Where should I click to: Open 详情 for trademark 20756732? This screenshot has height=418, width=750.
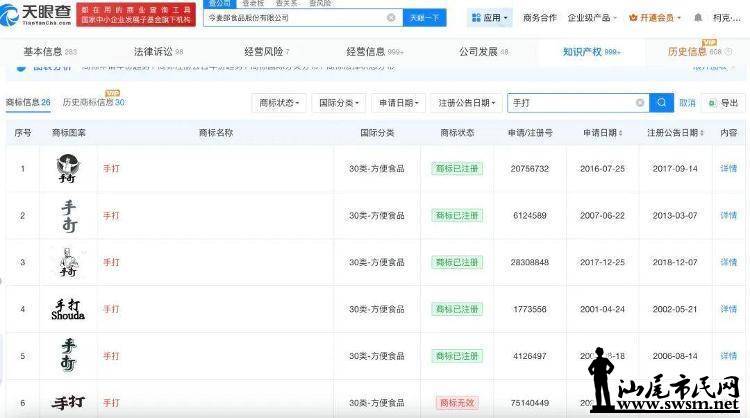(728, 169)
